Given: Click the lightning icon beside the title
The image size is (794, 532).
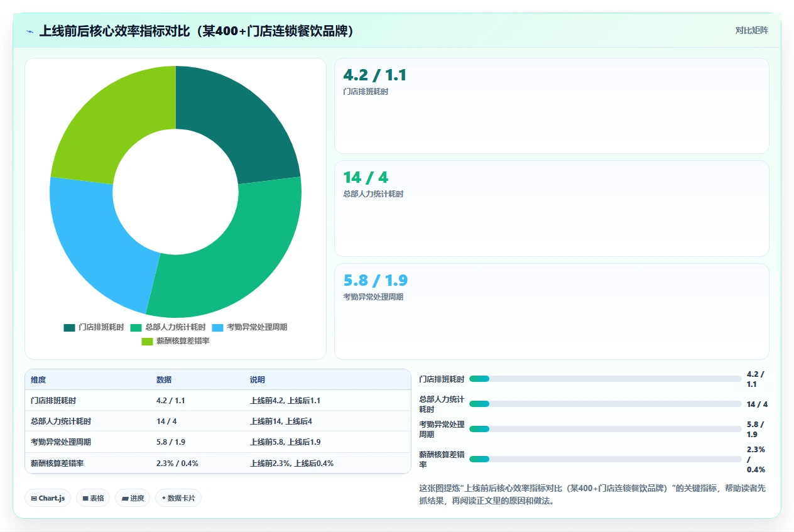Looking at the screenshot, I should (x=30, y=31).
